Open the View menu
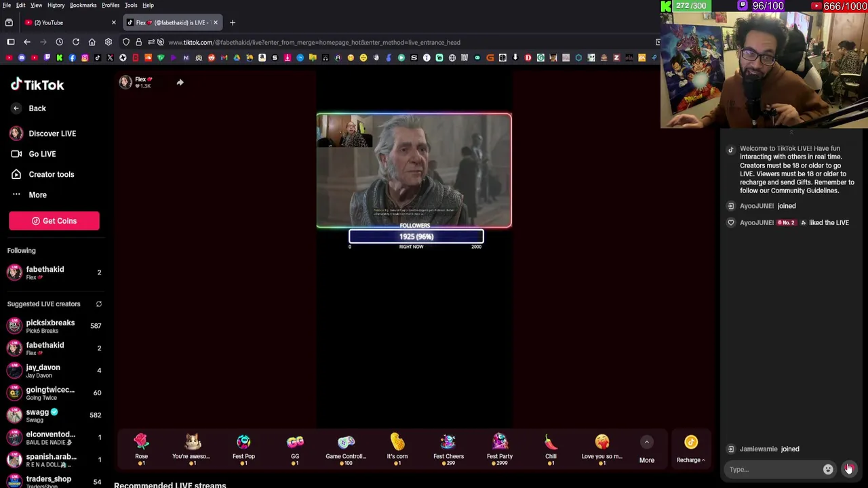Image resolution: width=868 pixels, height=488 pixels. [x=36, y=5]
